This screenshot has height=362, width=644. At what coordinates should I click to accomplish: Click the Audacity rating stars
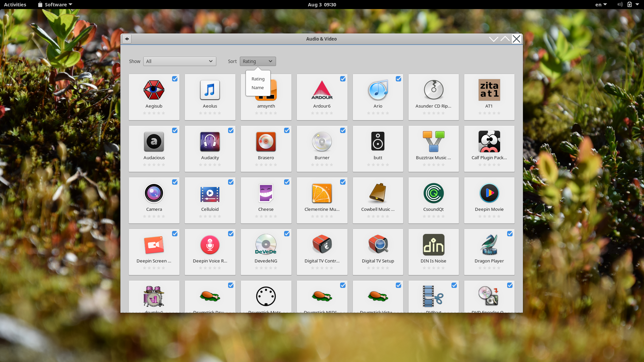(210, 165)
